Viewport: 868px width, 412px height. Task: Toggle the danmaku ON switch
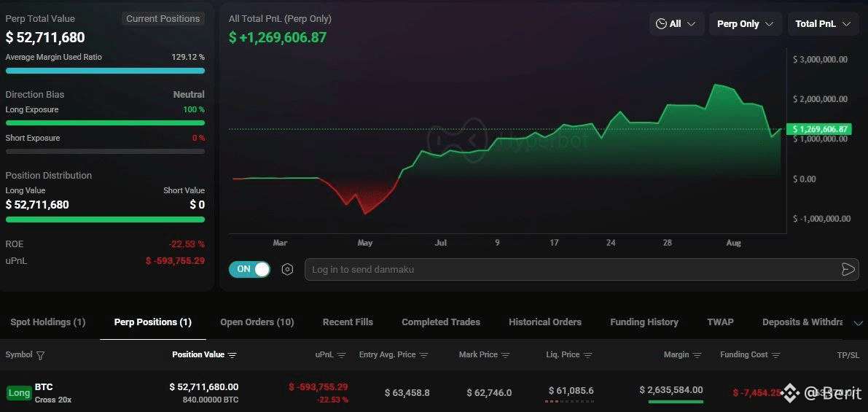249,269
